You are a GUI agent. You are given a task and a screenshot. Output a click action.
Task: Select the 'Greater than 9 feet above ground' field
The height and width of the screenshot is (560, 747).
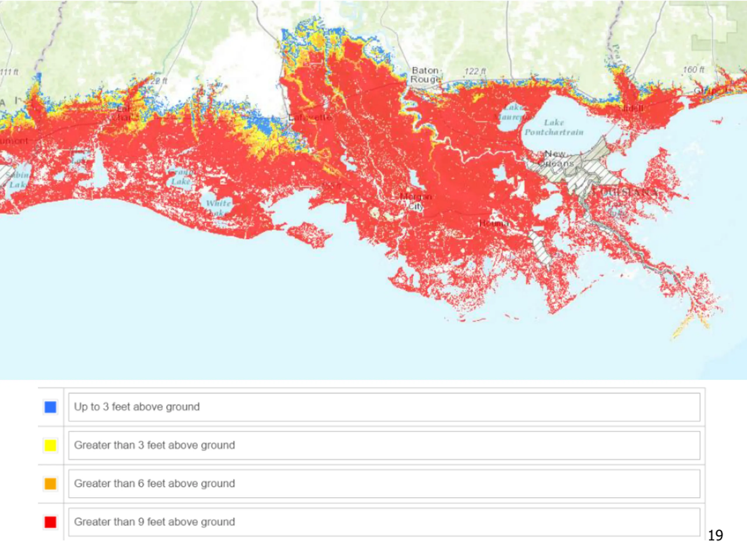pos(384,522)
